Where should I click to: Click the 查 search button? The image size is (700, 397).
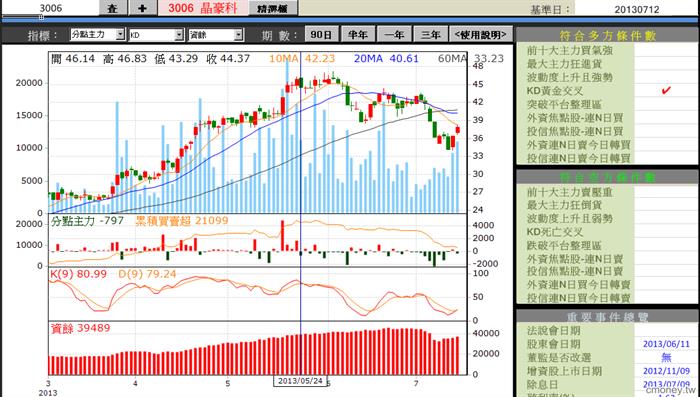pyautogui.click(x=113, y=8)
